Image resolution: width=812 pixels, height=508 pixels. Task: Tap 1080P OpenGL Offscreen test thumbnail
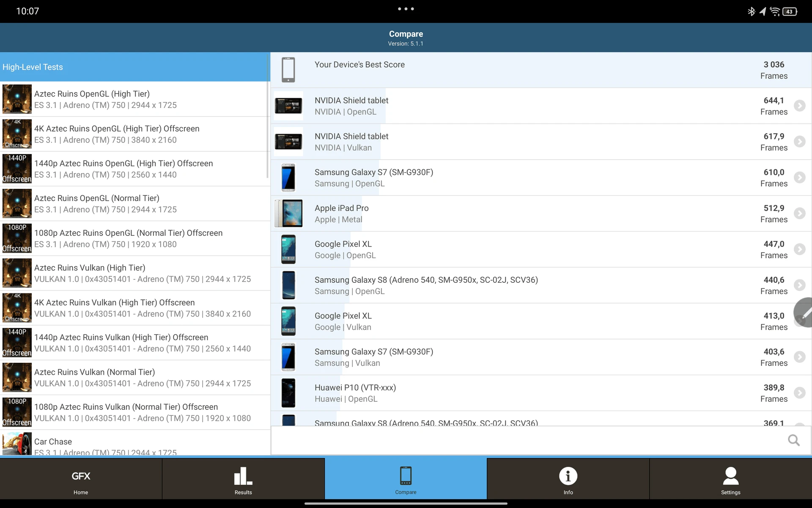(x=17, y=238)
